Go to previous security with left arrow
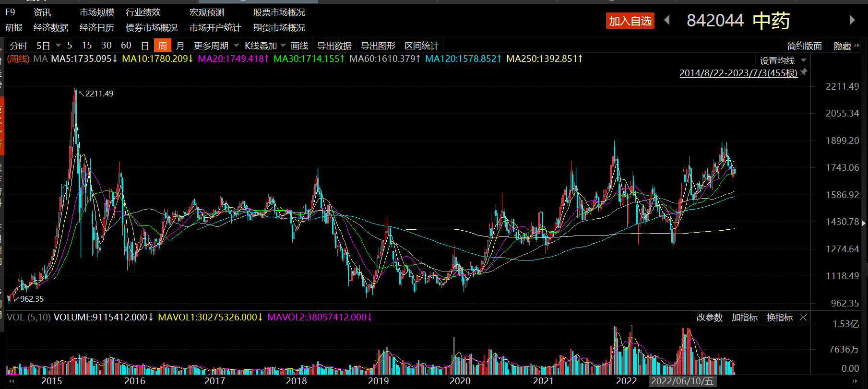 667,20
